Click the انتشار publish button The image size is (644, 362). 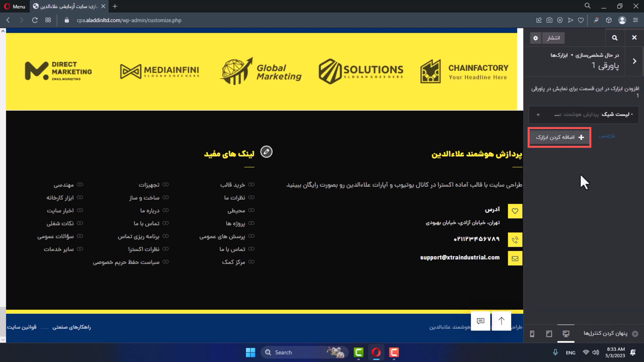click(x=554, y=38)
